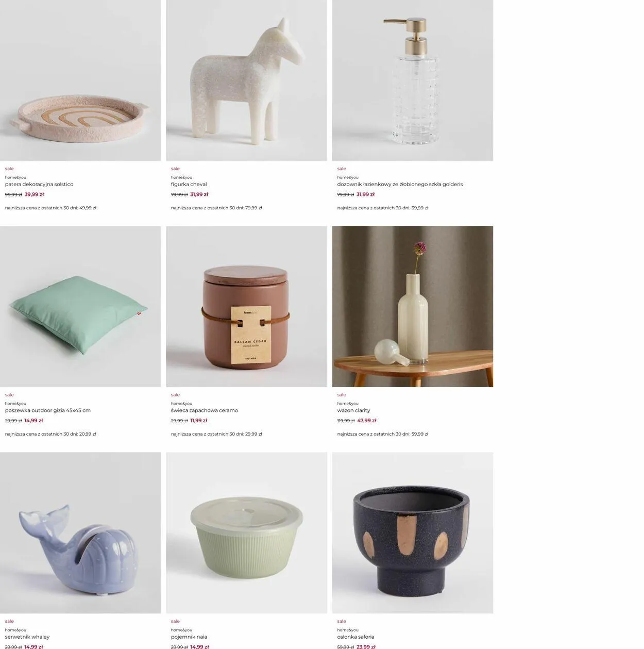Open the patera dekoracyjna solstico product image
This screenshot has width=644, height=649.
click(x=80, y=80)
